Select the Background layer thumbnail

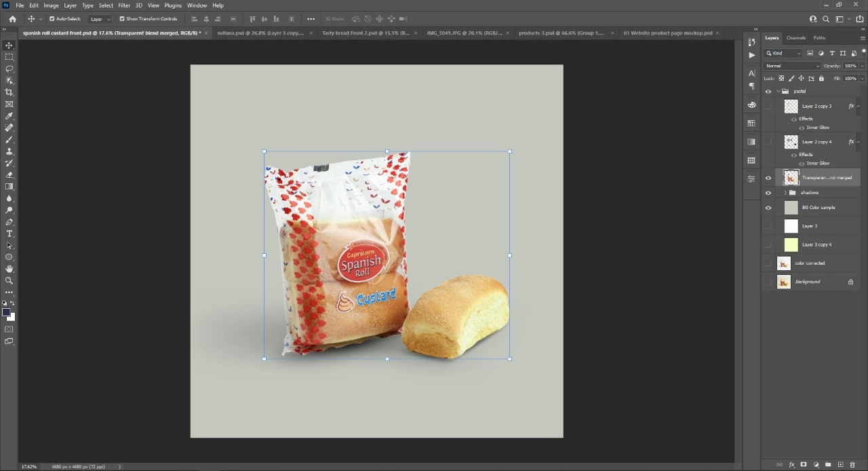click(x=784, y=282)
